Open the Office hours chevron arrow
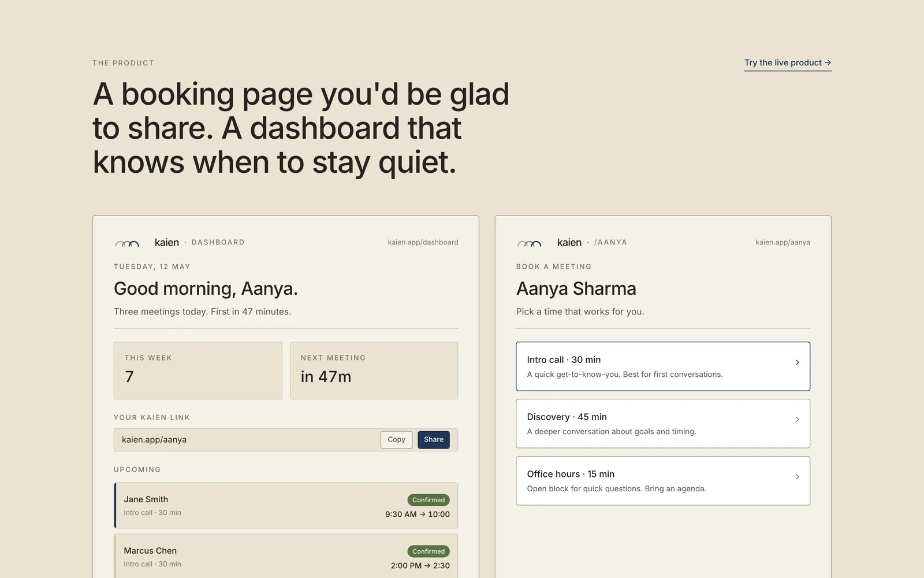This screenshot has width=924, height=578. (798, 477)
